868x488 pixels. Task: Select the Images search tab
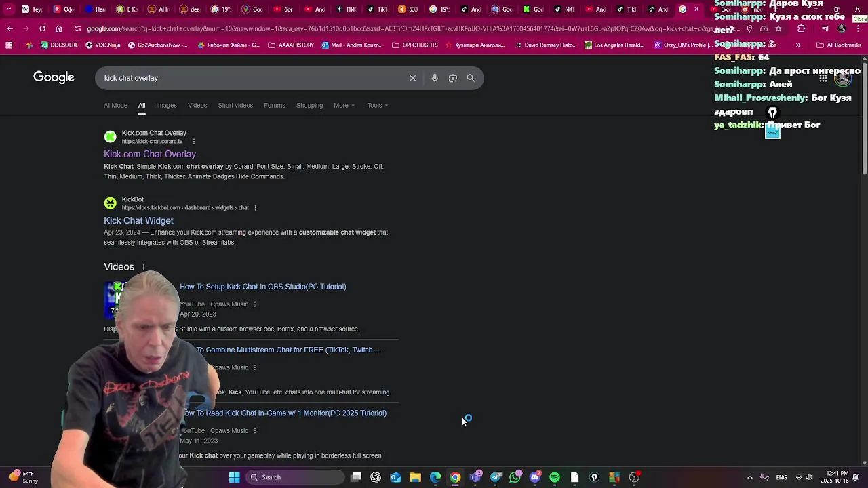166,105
